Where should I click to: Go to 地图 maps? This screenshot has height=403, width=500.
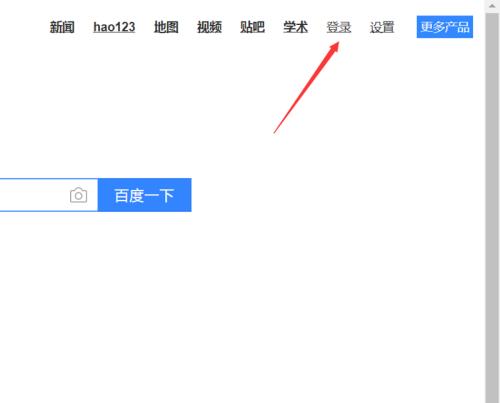[x=166, y=27]
